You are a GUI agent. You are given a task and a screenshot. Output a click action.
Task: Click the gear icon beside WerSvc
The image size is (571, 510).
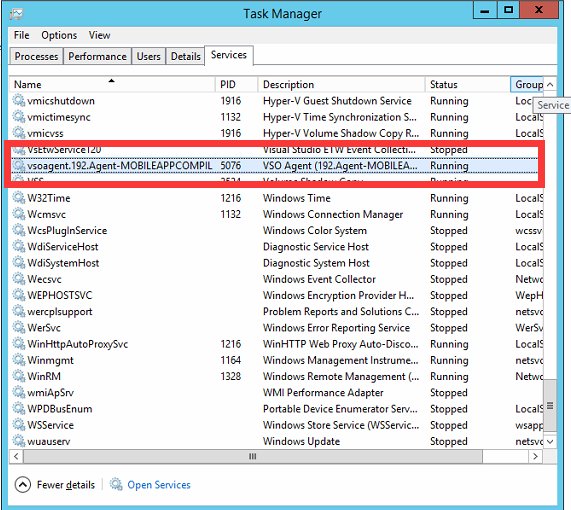click(19, 327)
